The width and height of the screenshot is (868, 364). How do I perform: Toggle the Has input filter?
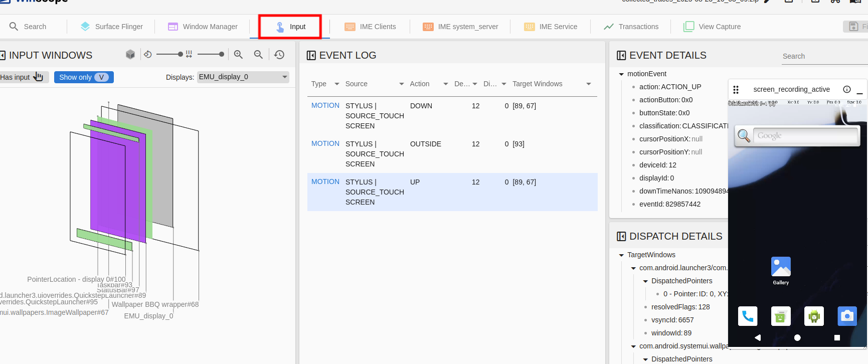pyautogui.click(x=24, y=77)
